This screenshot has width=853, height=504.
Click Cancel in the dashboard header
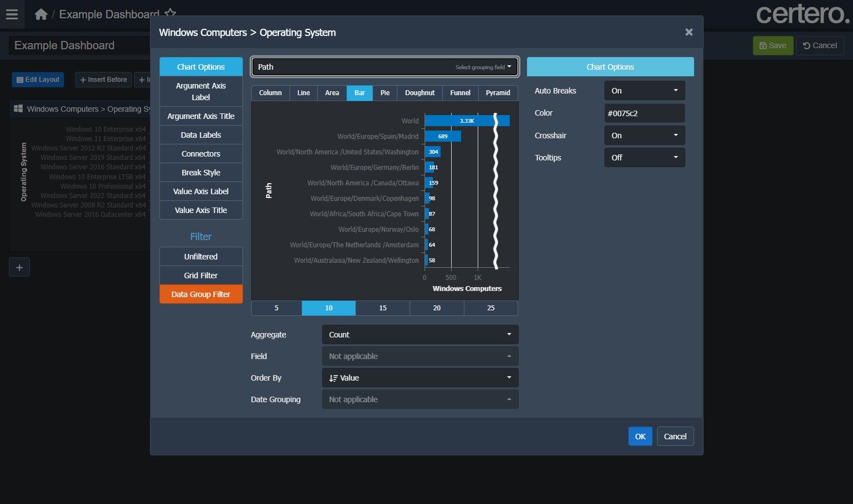[820, 45]
